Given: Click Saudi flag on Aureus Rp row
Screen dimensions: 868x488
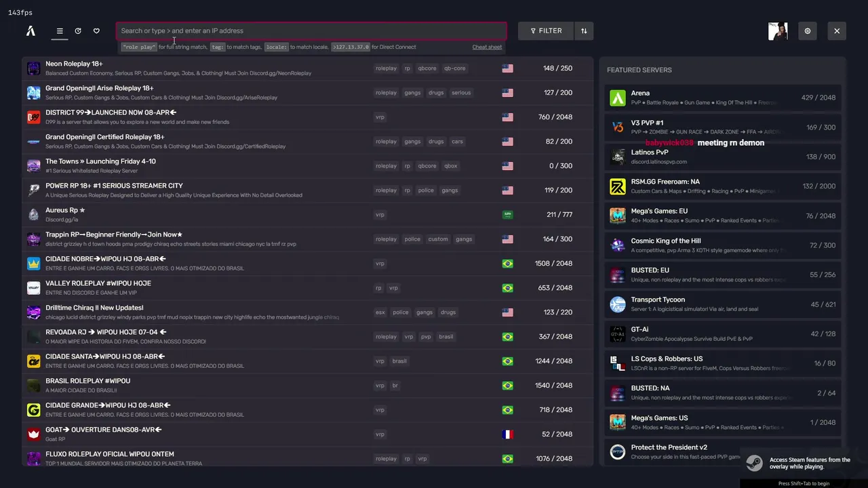Looking at the screenshot, I should (x=507, y=215).
